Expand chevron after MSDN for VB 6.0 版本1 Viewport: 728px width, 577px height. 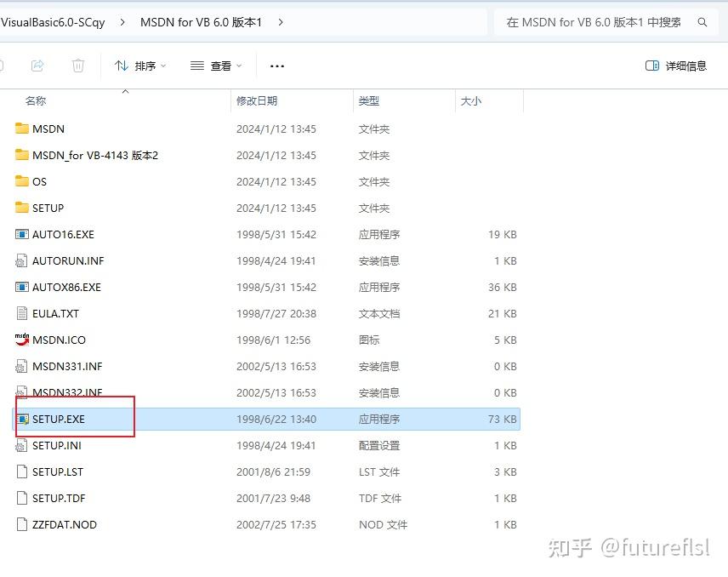(281, 22)
